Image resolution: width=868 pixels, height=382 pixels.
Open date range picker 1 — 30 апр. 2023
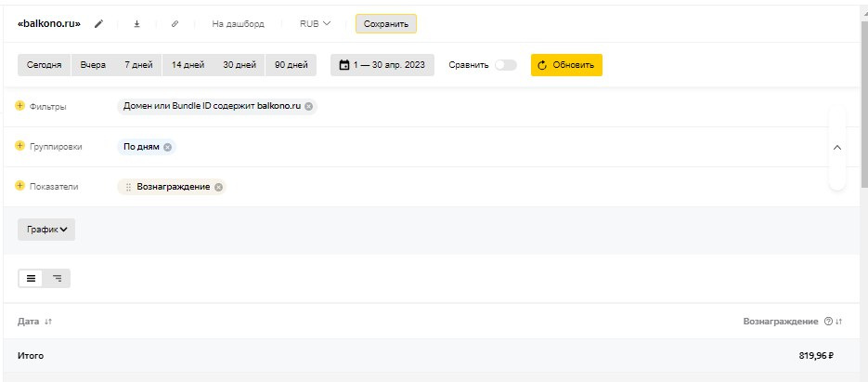(382, 65)
